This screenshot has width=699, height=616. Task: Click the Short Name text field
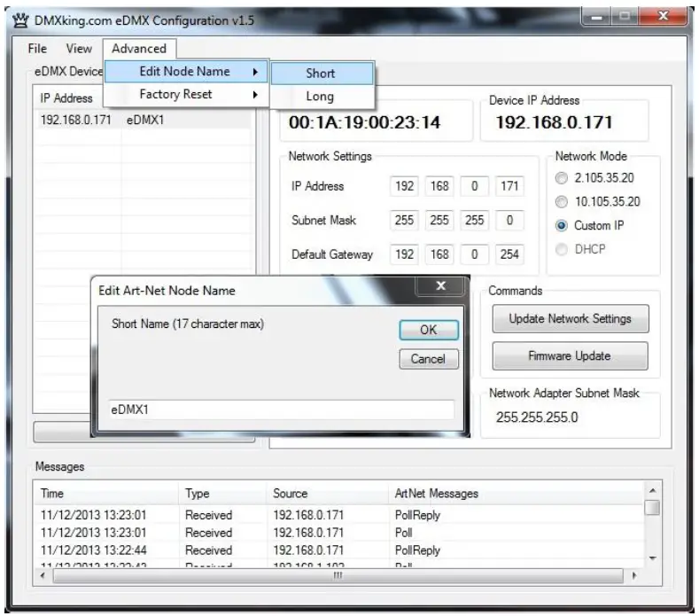tap(281, 410)
